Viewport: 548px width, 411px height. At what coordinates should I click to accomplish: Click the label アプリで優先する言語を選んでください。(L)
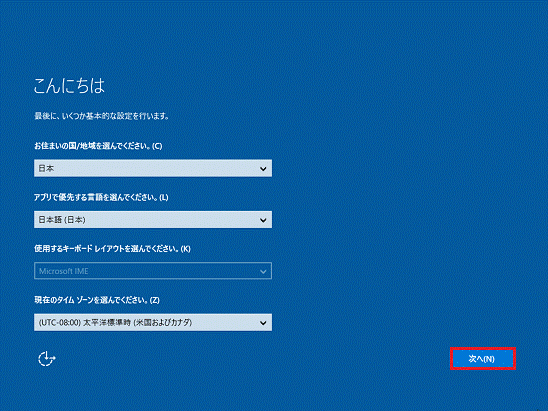[x=101, y=197]
